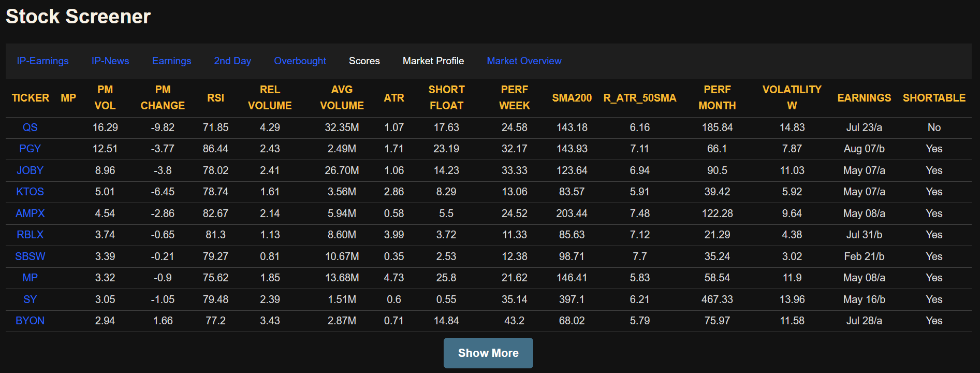This screenshot has width=980, height=373.
Task: Sort by the RSI column header
Action: point(215,98)
